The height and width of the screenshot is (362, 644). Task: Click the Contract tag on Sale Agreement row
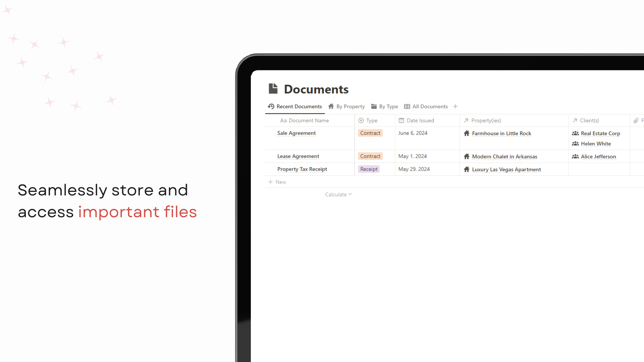click(370, 133)
